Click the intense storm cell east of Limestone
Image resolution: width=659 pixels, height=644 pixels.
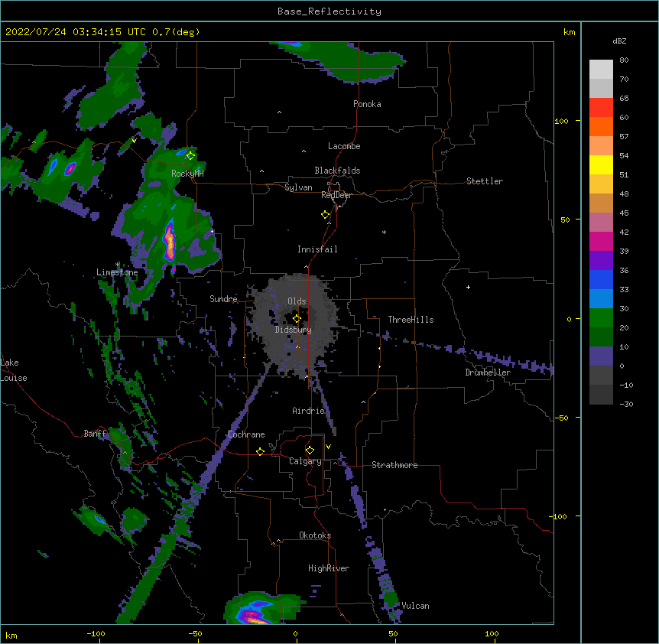pos(170,242)
